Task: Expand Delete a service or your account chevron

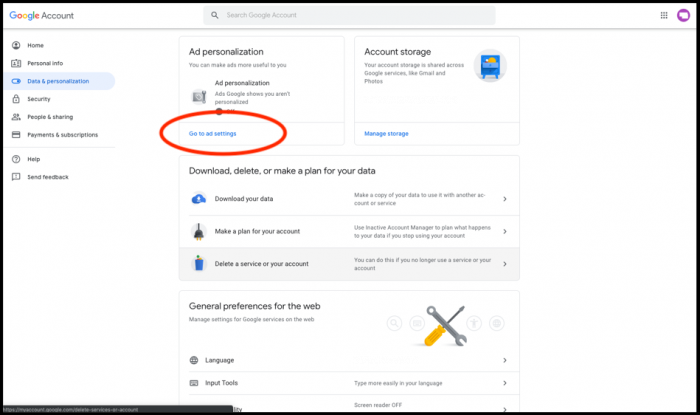Action: tap(505, 264)
